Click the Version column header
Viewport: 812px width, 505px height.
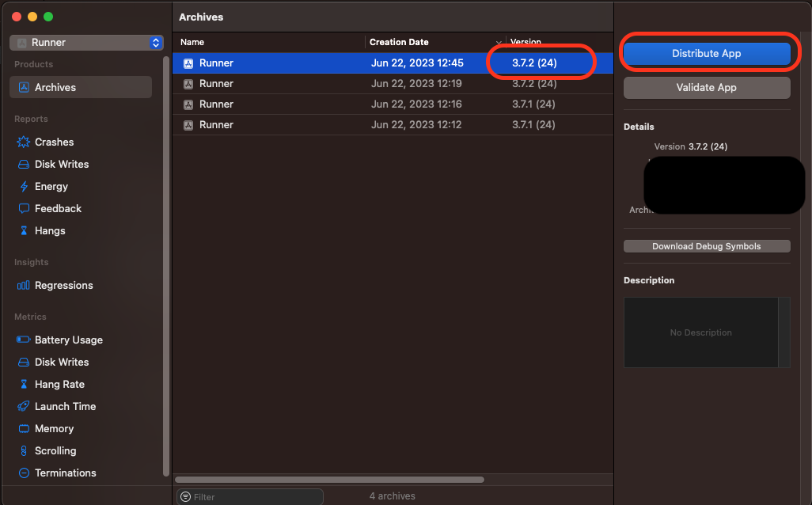526,42
